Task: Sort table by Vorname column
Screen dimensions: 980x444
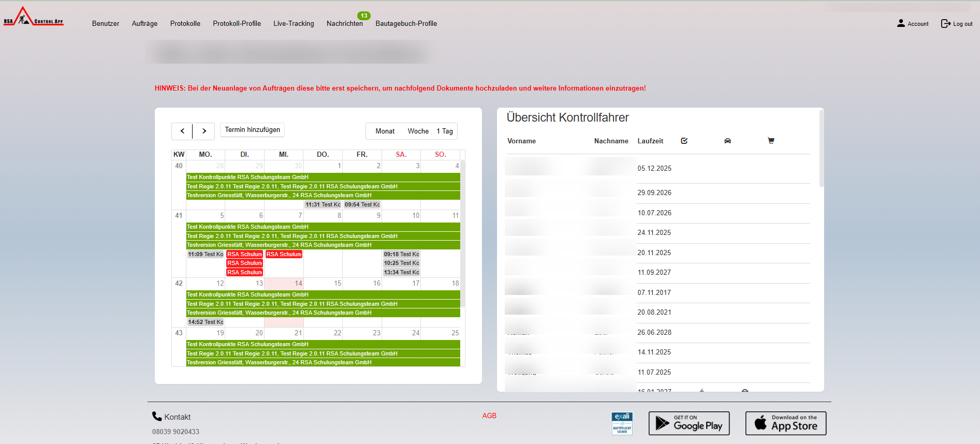Action: pyautogui.click(x=521, y=141)
